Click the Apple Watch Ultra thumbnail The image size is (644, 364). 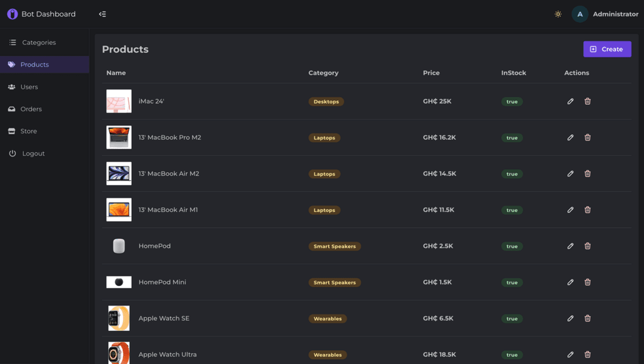tap(119, 353)
